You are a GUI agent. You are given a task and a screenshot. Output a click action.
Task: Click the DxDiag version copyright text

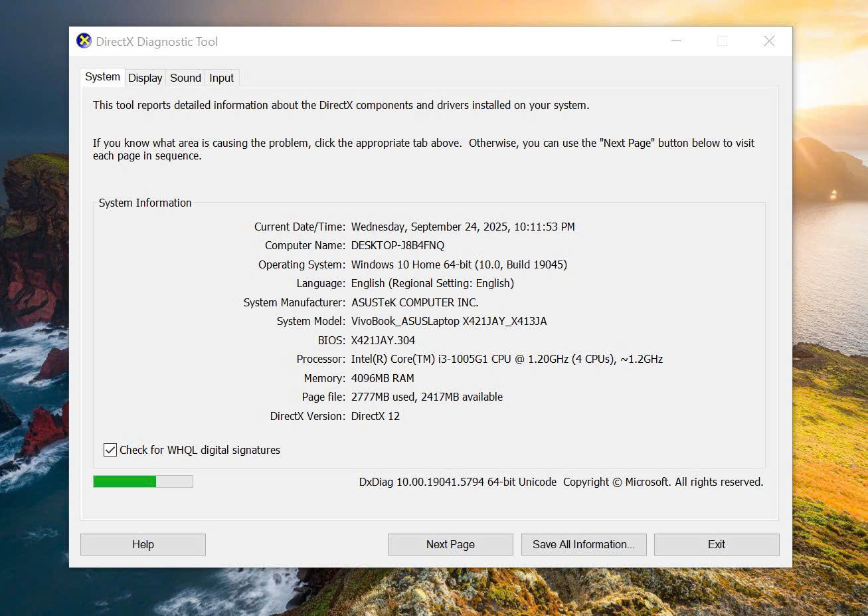click(x=561, y=482)
